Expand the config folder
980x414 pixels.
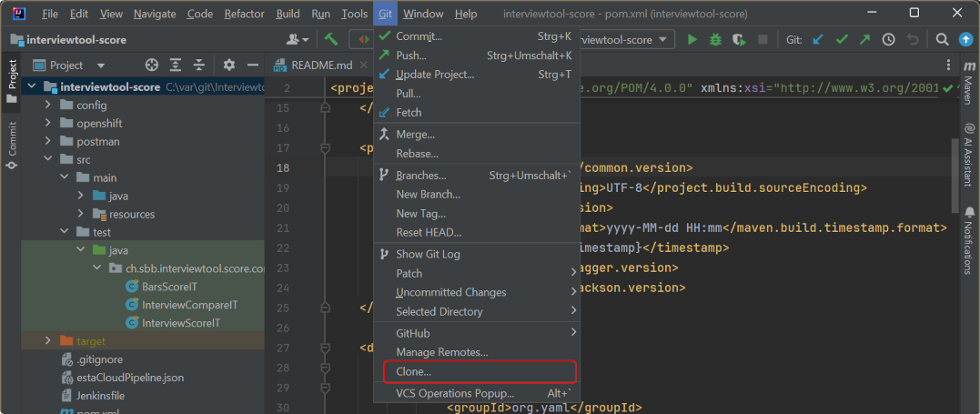pyautogui.click(x=47, y=105)
